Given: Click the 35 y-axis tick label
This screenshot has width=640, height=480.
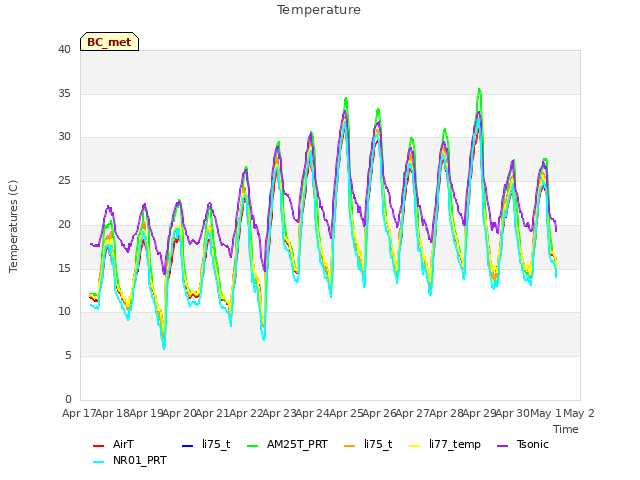Looking at the screenshot, I should [x=64, y=93].
